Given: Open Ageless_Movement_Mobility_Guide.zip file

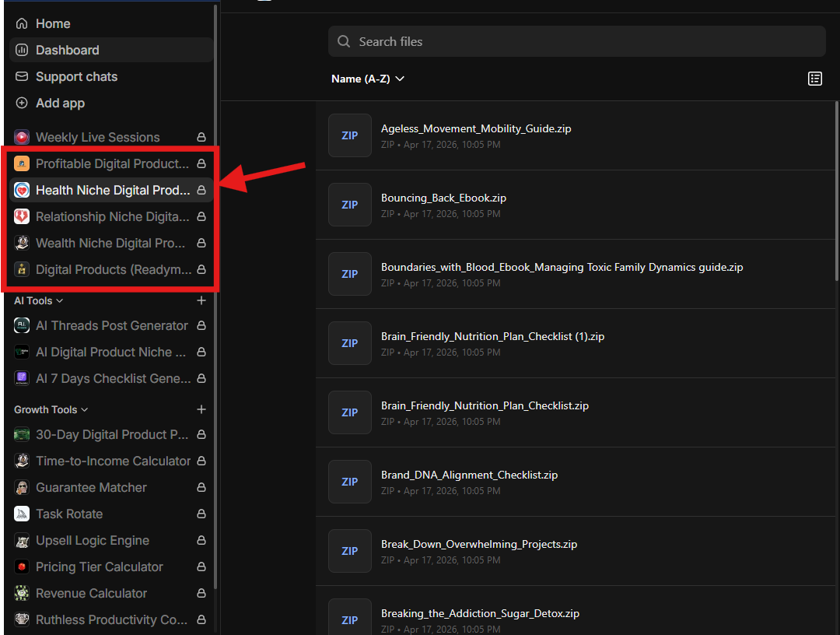Looking at the screenshot, I should click(575, 135).
